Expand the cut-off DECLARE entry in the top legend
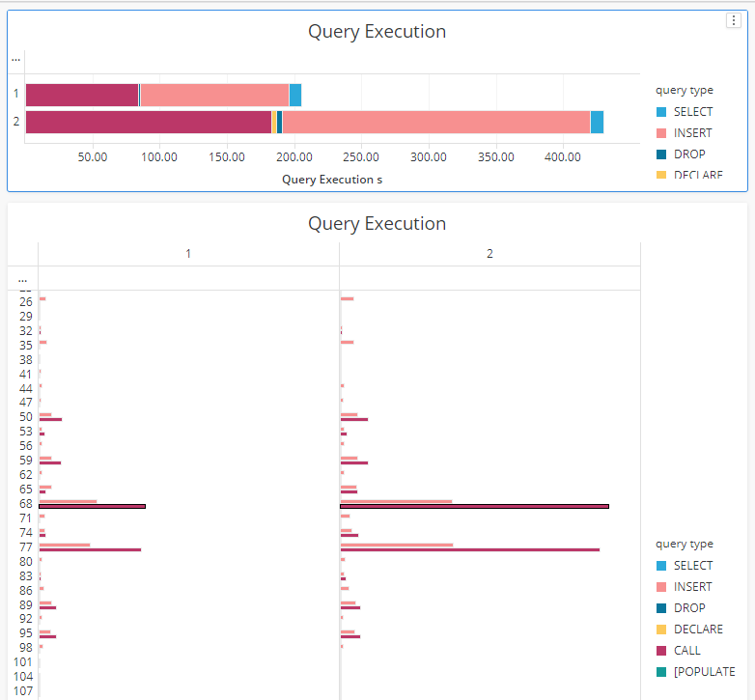The image size is (755, 700). (697, 176)
